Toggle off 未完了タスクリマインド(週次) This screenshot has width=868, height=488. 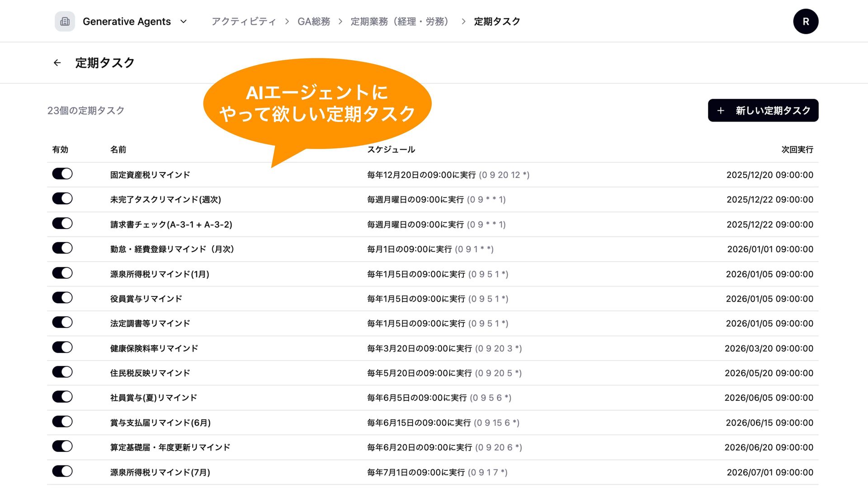coord(62,199)
